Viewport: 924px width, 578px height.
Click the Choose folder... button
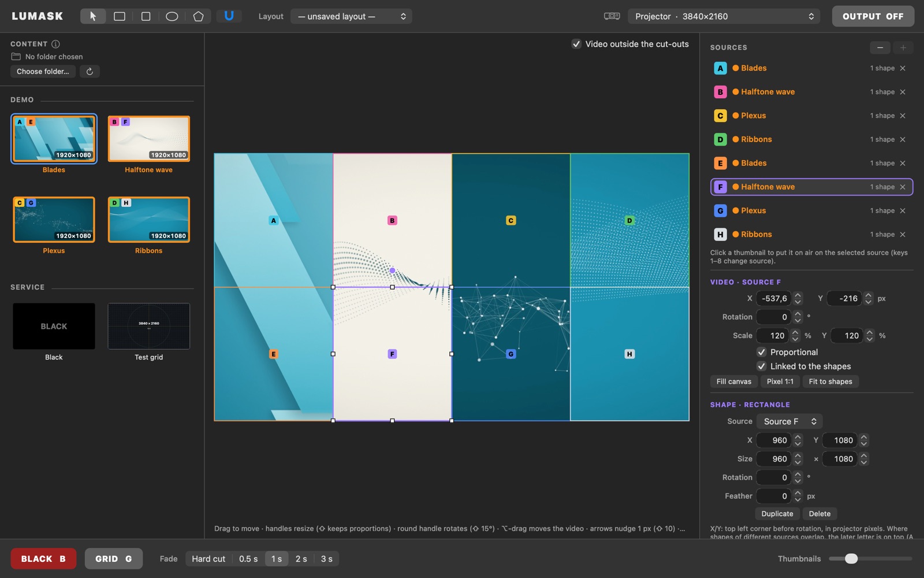coord(43,72)
